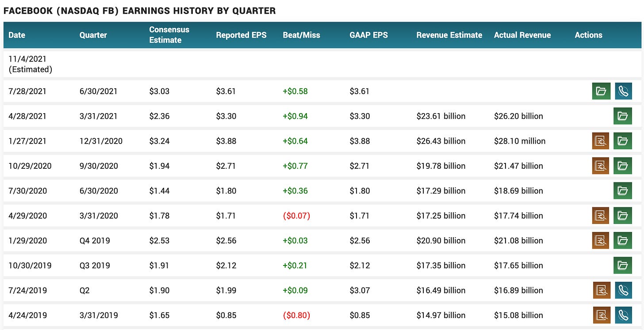Open the green folder icon for 10/29/2020
Image resolution: width=644 pixels, height=330 pixels.
coord(622,166)
